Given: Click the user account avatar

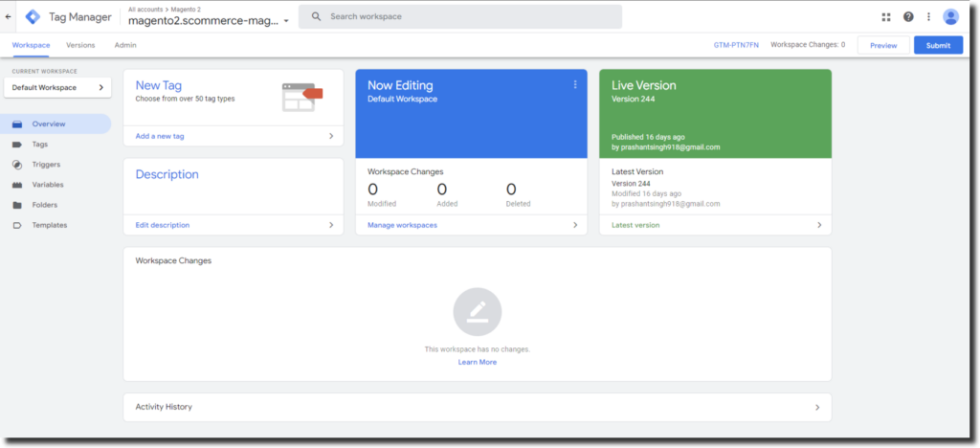Looking at the screenshot, I should coord(950,16).
